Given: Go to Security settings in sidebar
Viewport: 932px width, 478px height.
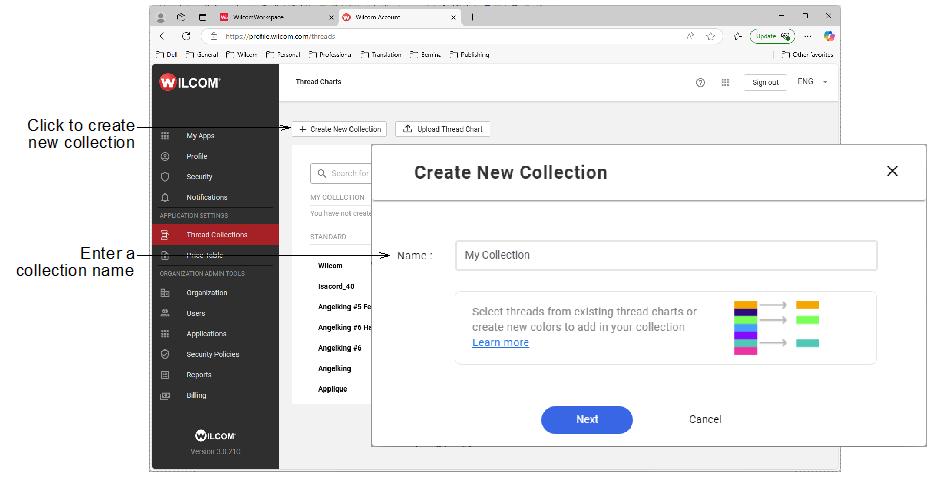Looking at the screenshot, I should [x=199, y=177].
